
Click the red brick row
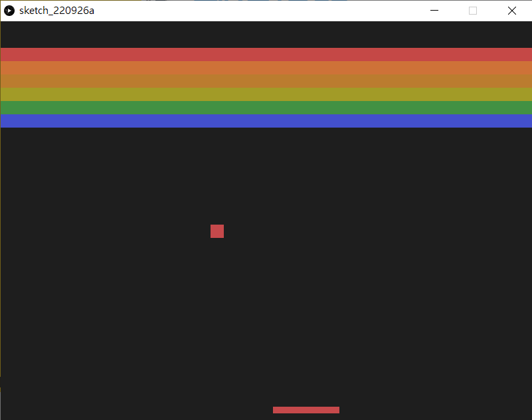point(266,54)
